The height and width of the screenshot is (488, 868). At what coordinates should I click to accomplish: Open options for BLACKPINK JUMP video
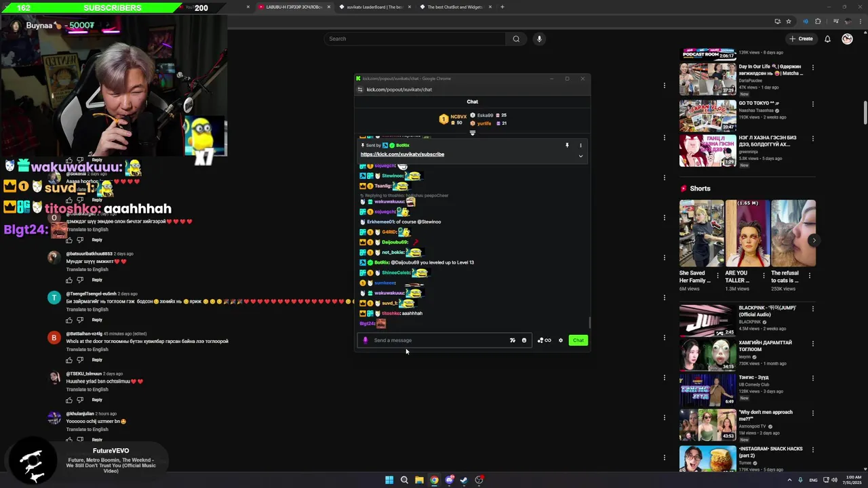pos(813,308)
